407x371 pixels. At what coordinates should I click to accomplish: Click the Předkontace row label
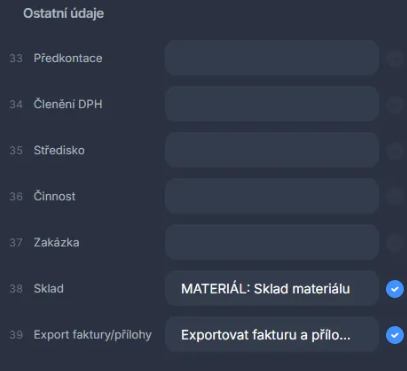(68, 58)
